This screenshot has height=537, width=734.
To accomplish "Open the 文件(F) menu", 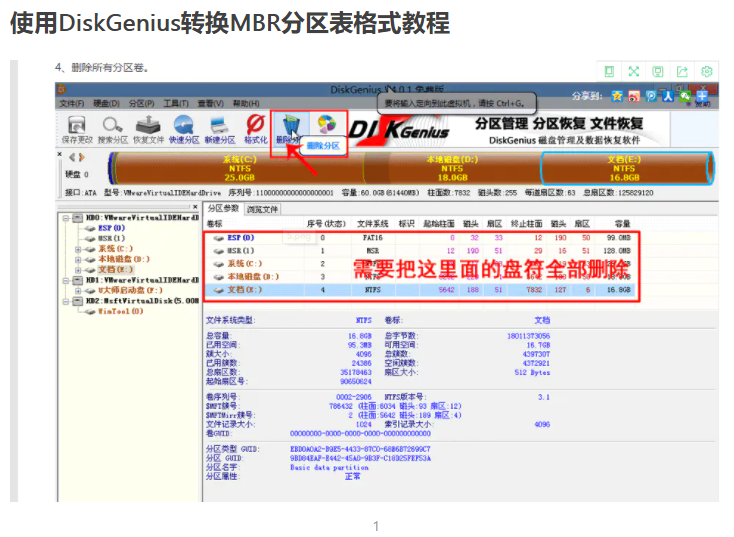I will (x=72, y=103).
